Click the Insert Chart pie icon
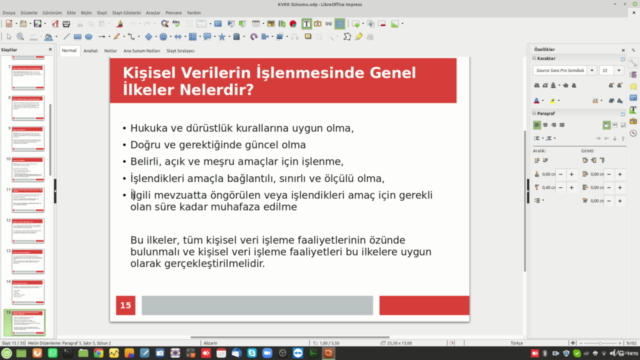Image resolution: width=640 pixels, height=360 pixels. click(x=293, y=24)
